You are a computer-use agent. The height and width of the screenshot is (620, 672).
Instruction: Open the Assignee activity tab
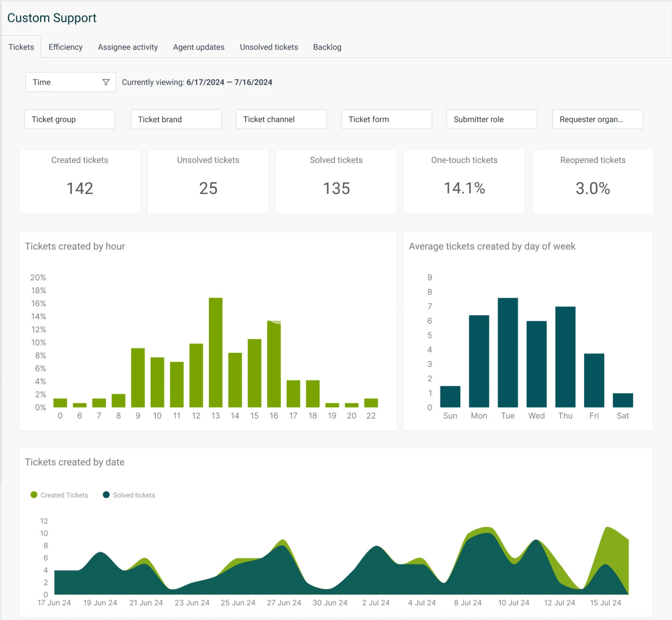point(128,47)
